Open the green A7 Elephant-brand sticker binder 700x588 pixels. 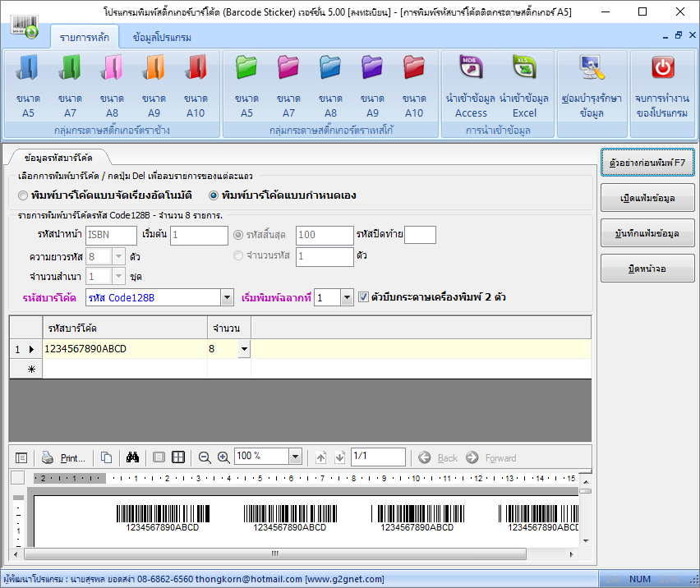click(70, 85)
